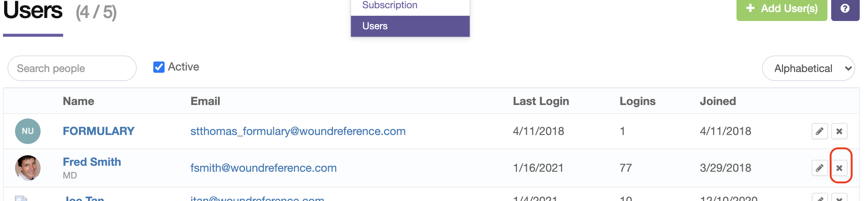Click the help question mark icon

pos(845,9)
